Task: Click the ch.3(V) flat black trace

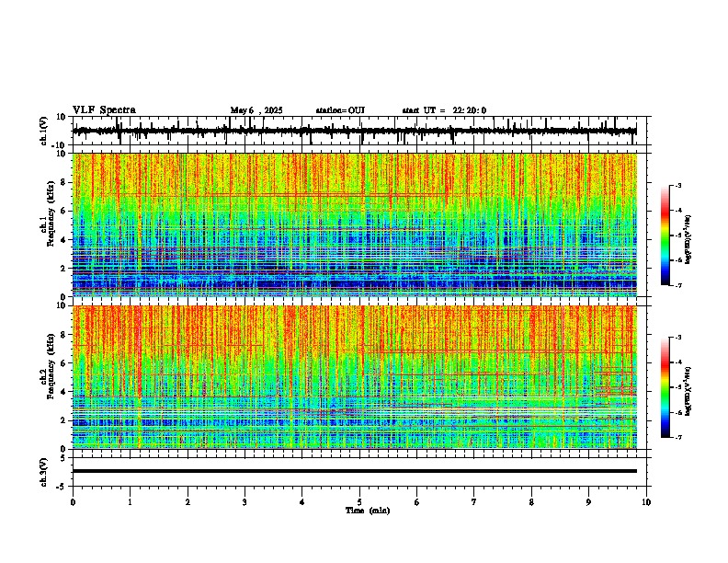Action: [x=355, y=471]
